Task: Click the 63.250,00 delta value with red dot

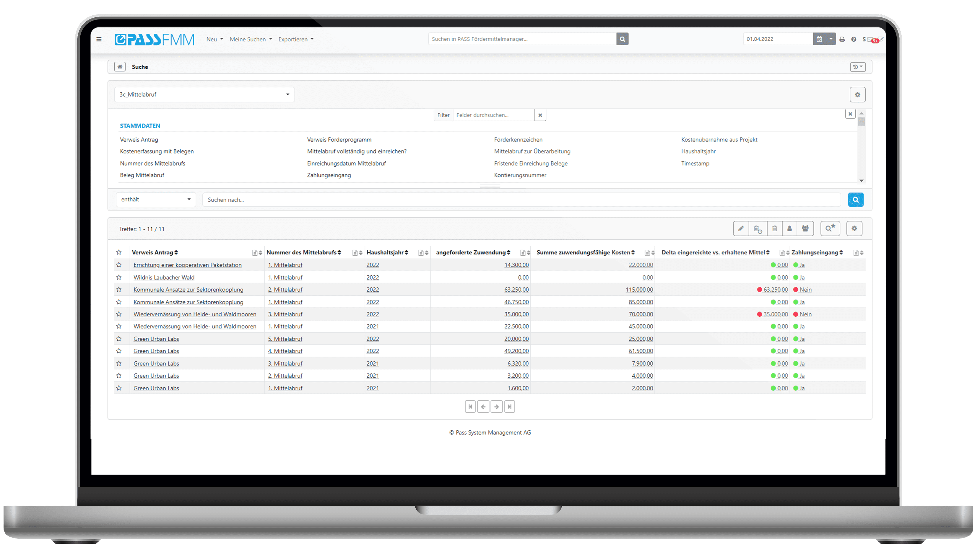Action: [x=773, y=290]
